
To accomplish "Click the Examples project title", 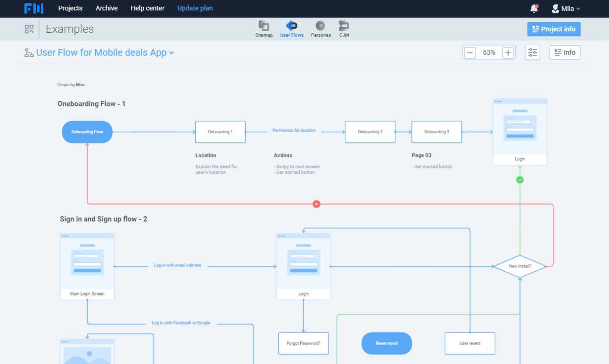I will click(x=70, y=29).
